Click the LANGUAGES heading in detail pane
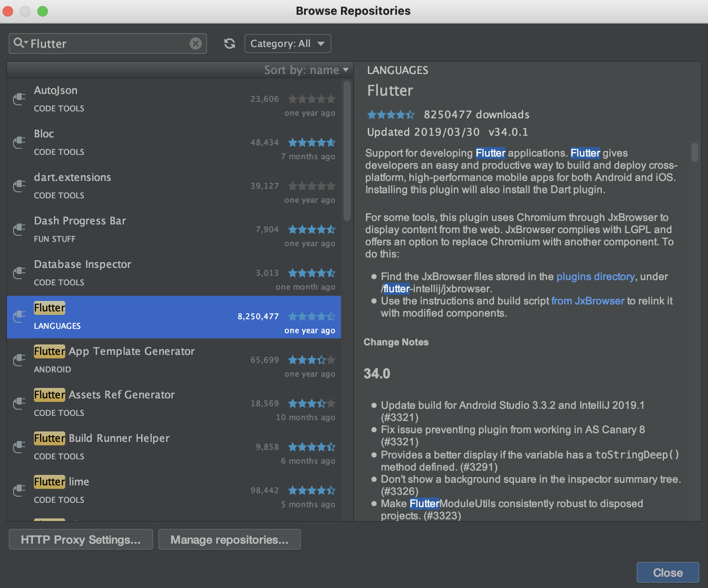 click(x=397, y=70)
